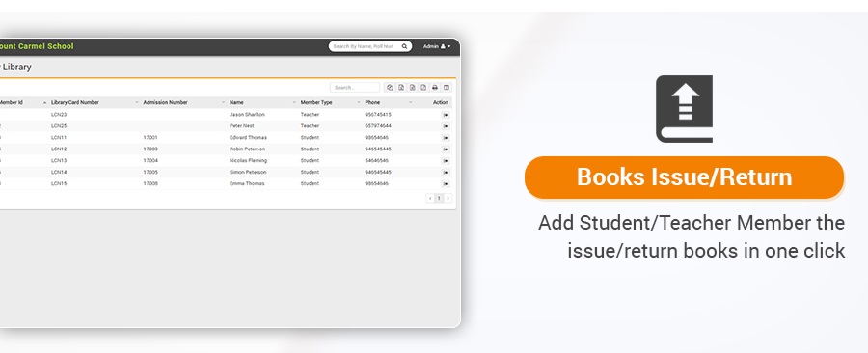Click issue/return action for Emma Thomas

[446, 183]
